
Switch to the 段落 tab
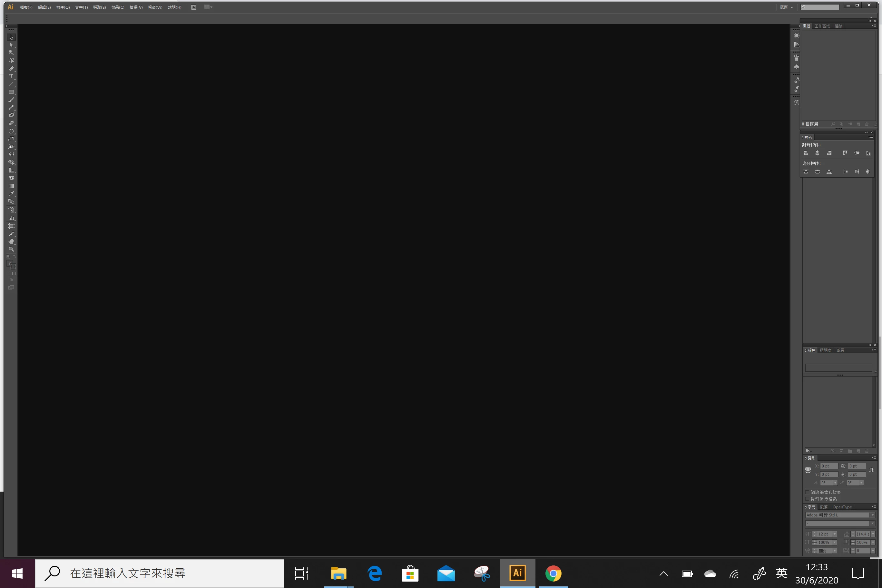824,507
